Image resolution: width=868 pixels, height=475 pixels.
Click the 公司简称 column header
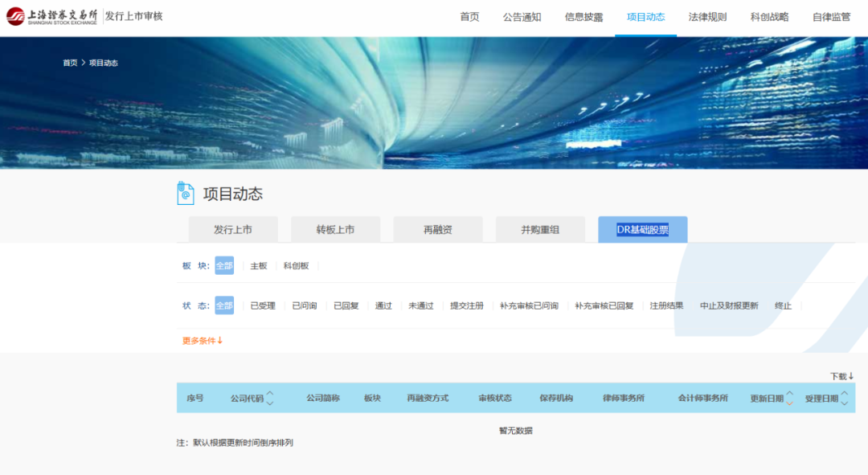(x=323, y=398)
